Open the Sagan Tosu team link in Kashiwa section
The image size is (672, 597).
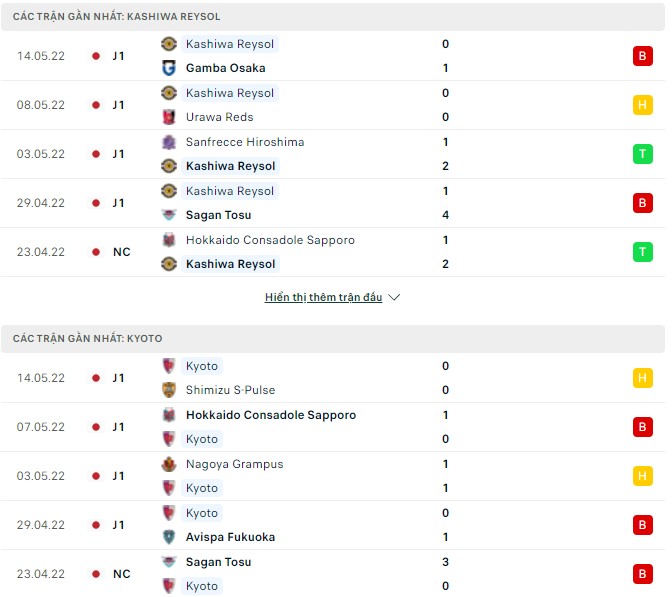[x=218, y=215]
